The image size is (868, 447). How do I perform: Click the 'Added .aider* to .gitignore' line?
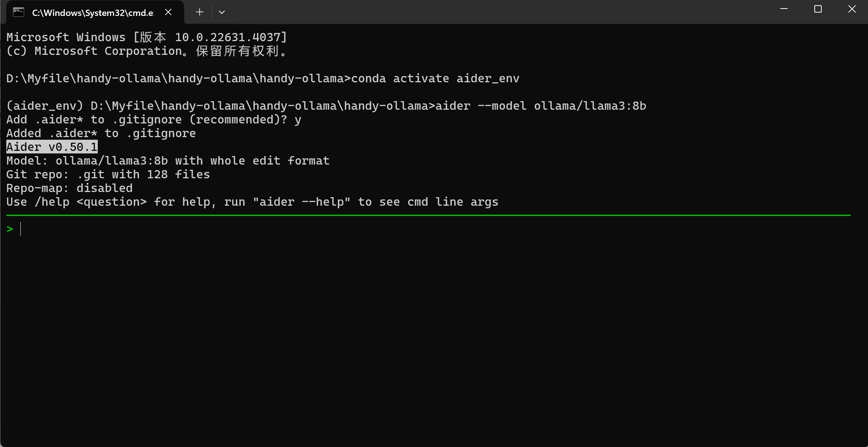coord(101,133)
